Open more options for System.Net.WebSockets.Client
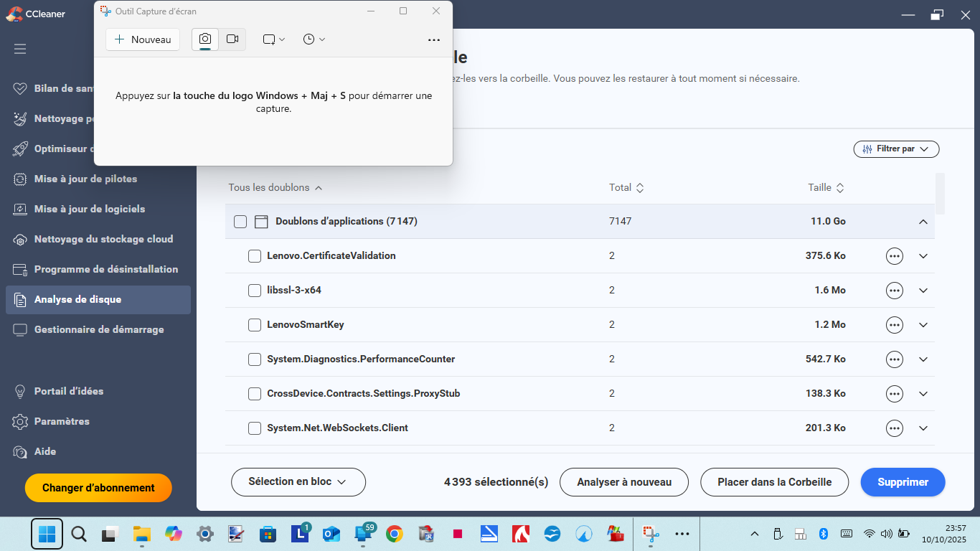The height and width of the screenshot is (551, 980). coord(895,428)
